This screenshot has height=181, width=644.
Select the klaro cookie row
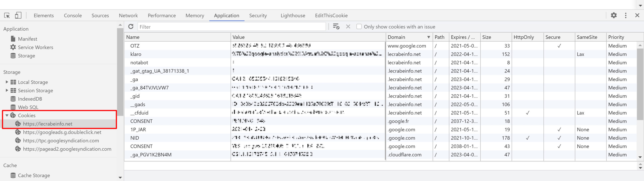tap(380, 54)
